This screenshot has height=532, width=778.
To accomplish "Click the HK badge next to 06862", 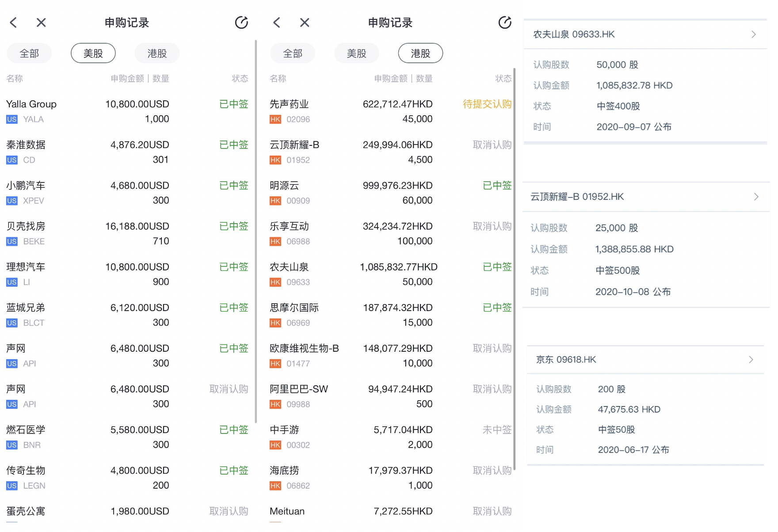I will 275,486.
